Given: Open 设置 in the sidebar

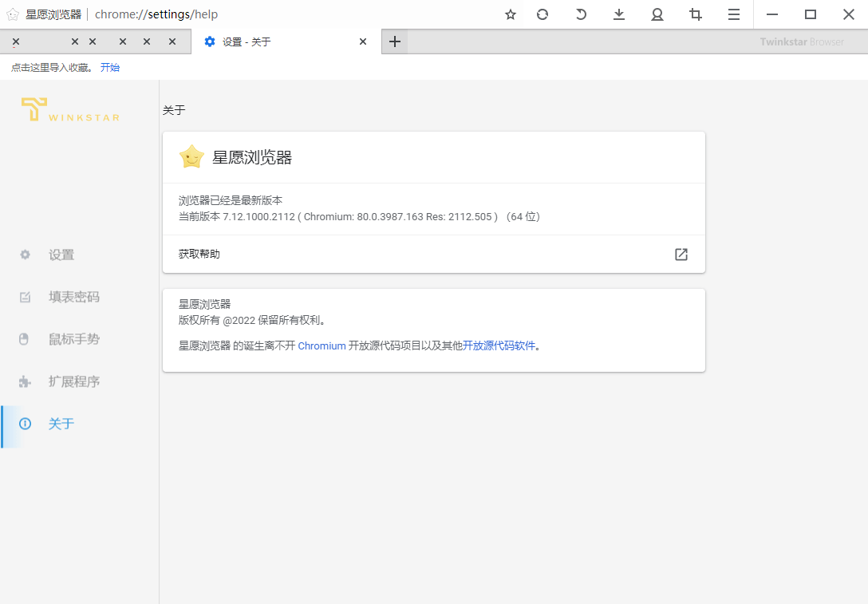Looking at the screenshot, I should tap(61, 255).
